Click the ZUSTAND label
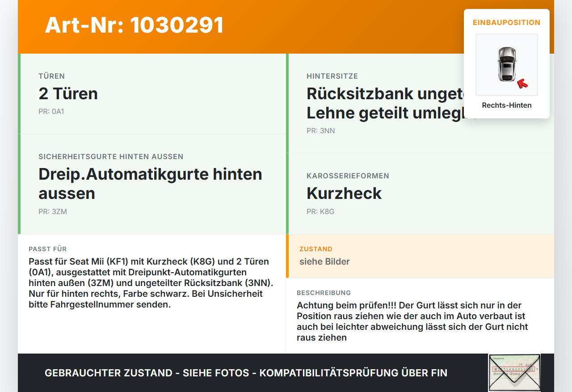Image resolution: width=572 pixels, height=392 pixels. tap(316, 249)
